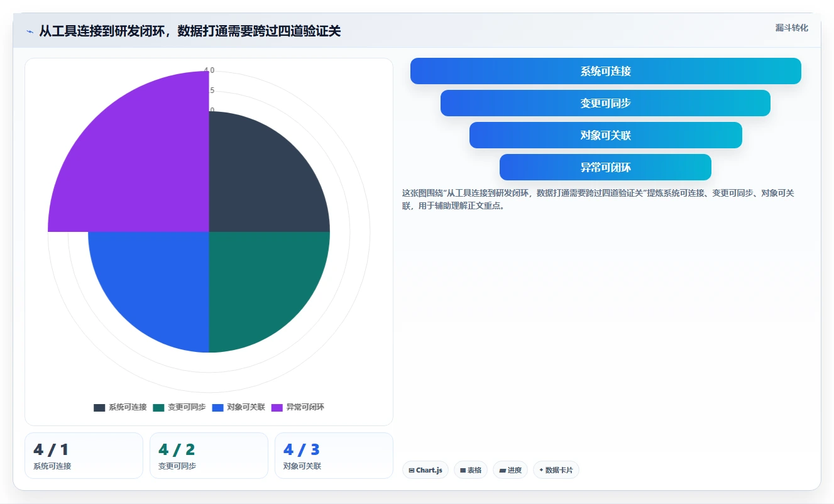This screenshot has width=834, height=504.
Task: Click the 对象可关联 legend label
Action: [x=246, y=408]
